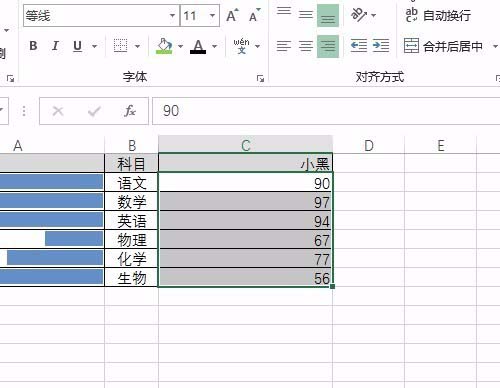Decrease font size with small A icon
The height and width of the screenshot is (388, 500).
click(255, 15)
